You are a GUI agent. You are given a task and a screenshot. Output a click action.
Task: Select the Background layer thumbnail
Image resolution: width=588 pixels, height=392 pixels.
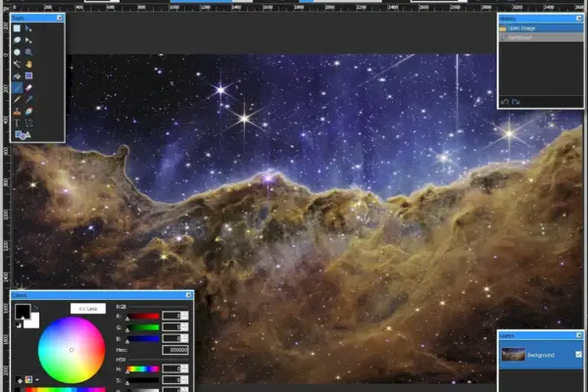pyautogui.click(x=514, y=354)
